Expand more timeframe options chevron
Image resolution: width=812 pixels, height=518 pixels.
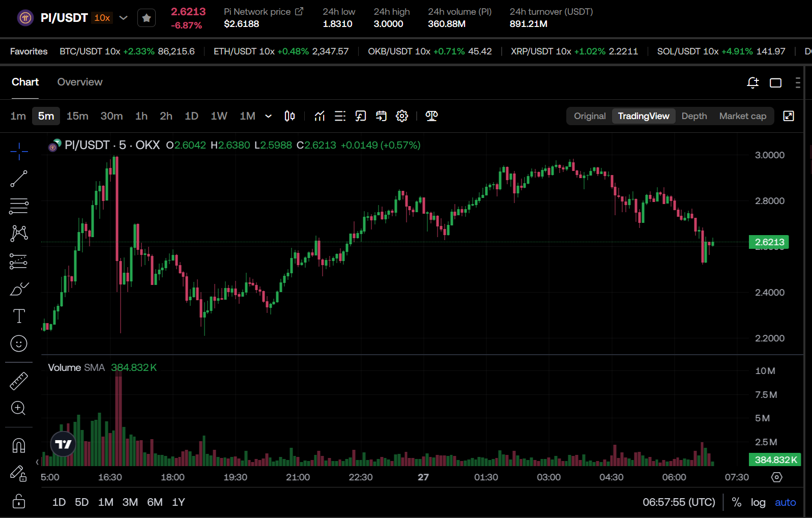click(269, 116)
